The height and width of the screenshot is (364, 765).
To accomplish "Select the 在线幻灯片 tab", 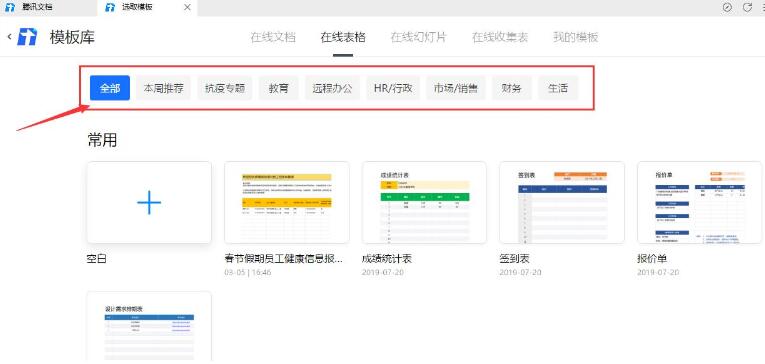I will tap(419, 37).
